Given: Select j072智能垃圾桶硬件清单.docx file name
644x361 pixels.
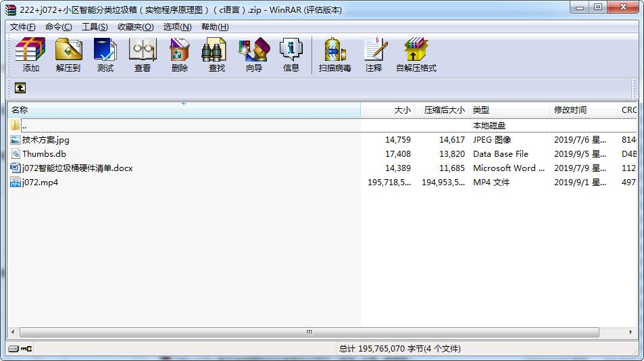Looking at the screenshot, I should (x=77, y=168).
